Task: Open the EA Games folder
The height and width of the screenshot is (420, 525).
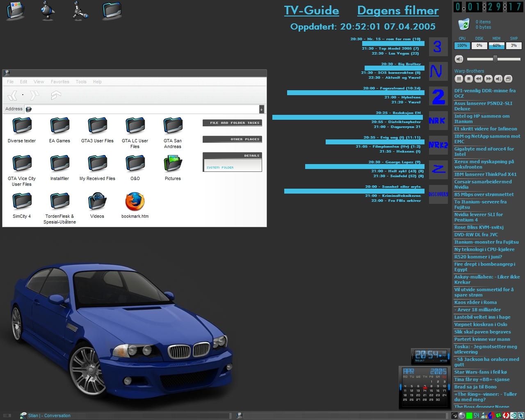Action: click(x=60, y=130)
